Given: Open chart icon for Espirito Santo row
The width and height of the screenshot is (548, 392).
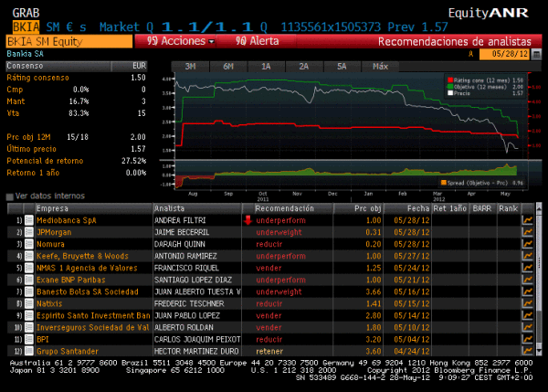Looking at the screenshot, I should click(x=527, y=315).
